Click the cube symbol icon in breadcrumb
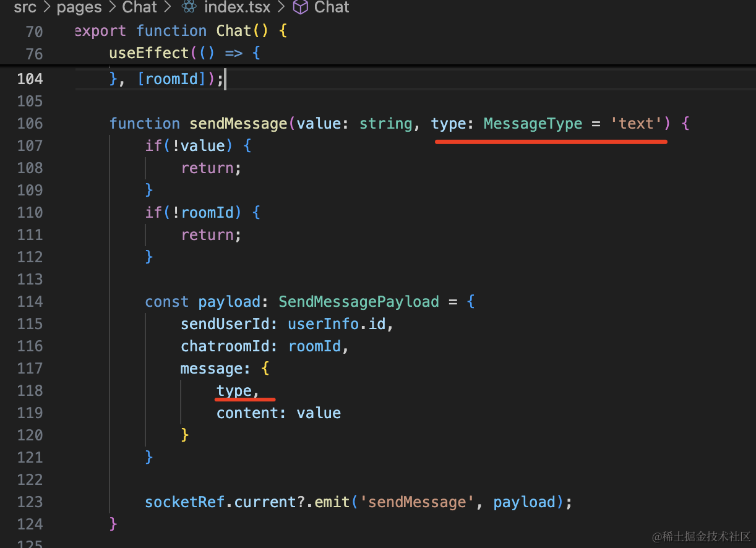The image size is (756, 548). click(x=300, y=7)
